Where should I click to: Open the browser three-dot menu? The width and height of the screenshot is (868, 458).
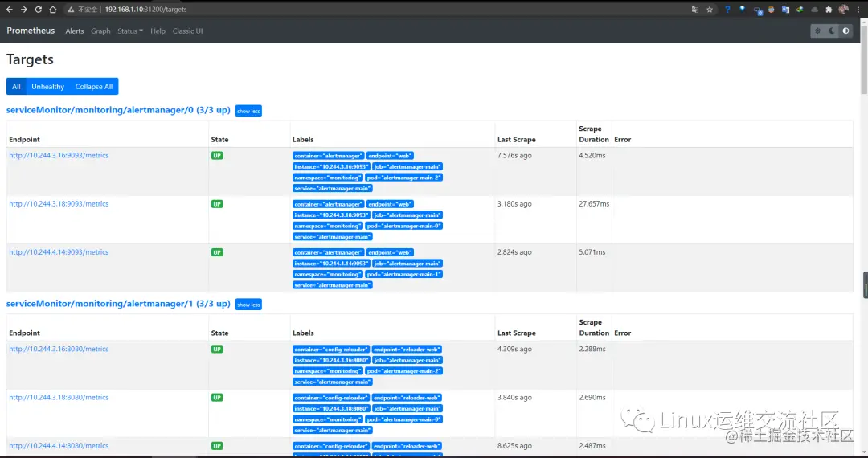coord(858,10)
